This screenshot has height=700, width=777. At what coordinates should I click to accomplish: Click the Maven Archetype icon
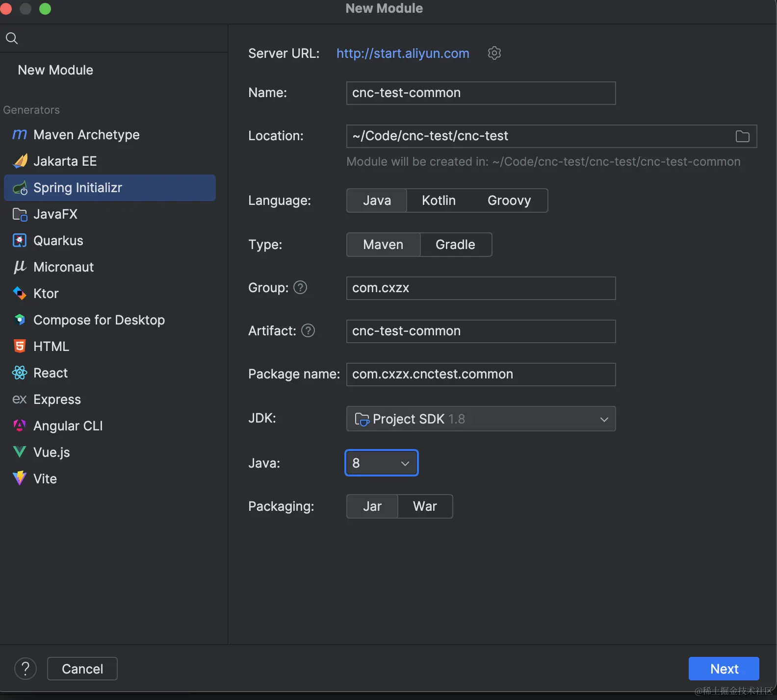(20, 134)
